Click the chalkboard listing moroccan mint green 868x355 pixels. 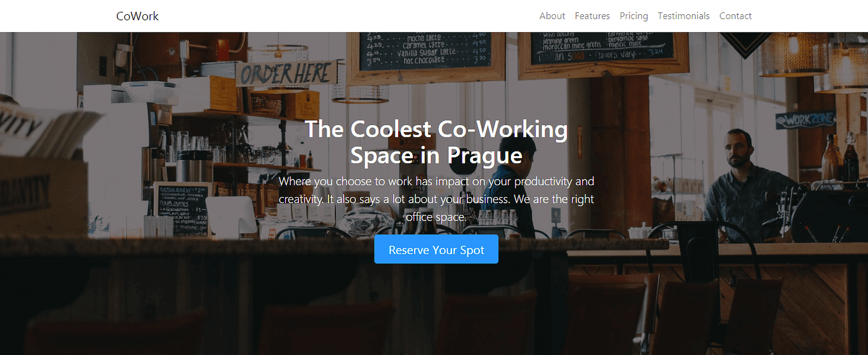[603, 46]
